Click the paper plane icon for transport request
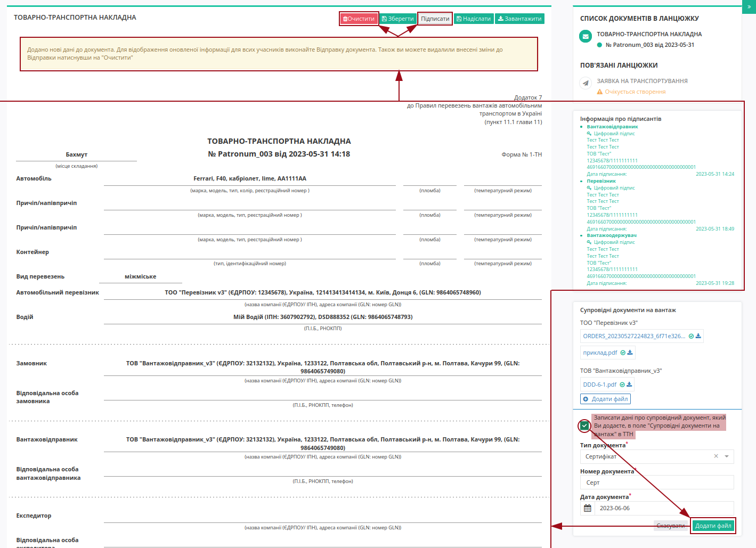This screenshot has height=548, width=756. coord(586,83)
